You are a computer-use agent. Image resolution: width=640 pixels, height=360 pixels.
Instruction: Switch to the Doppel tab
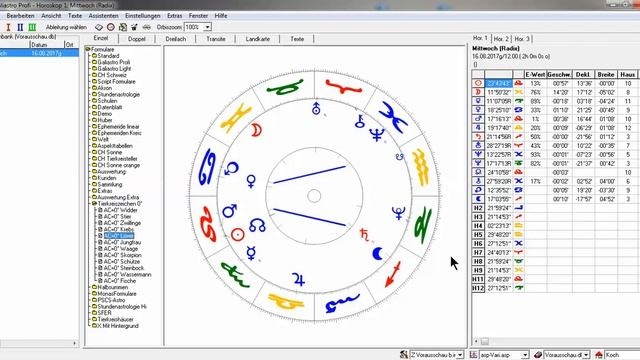[137, 39]
